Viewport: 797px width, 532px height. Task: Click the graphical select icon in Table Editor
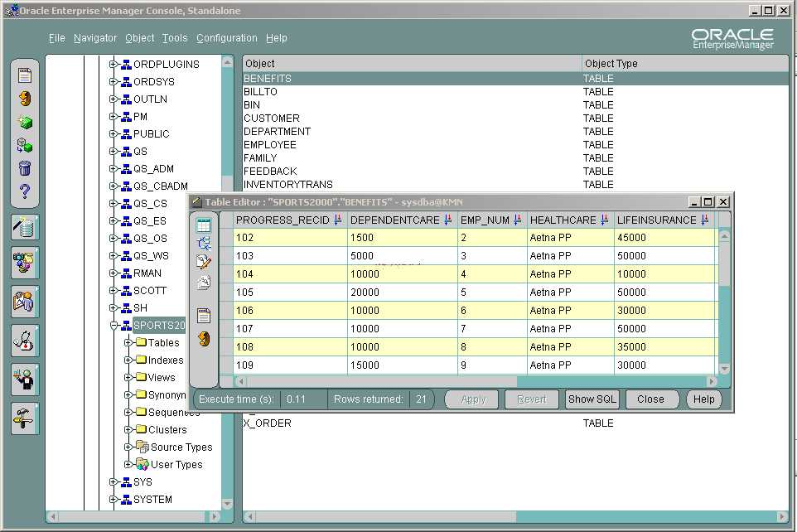point(203,244)
